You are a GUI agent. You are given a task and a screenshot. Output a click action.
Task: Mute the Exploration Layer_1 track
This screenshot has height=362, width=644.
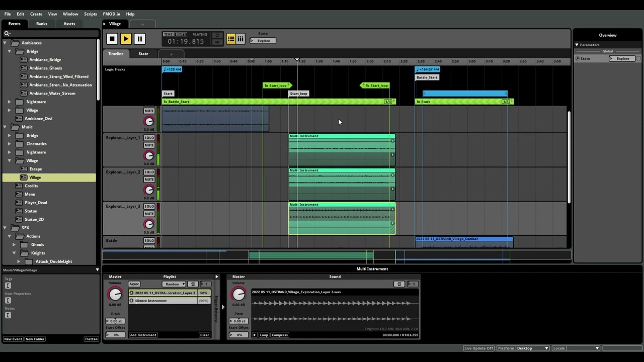tap(149, 145)
